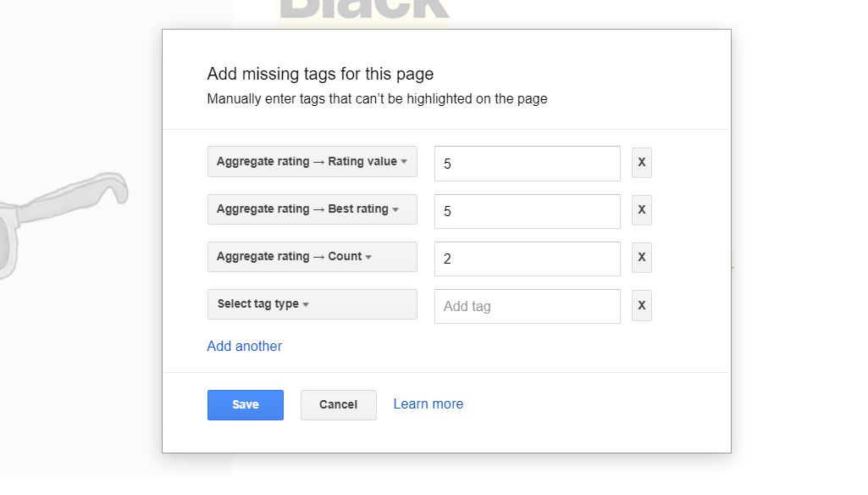
Task: Open the "Aggregate rating → Best rating" dropdown
Action: [x=312, y=209]
